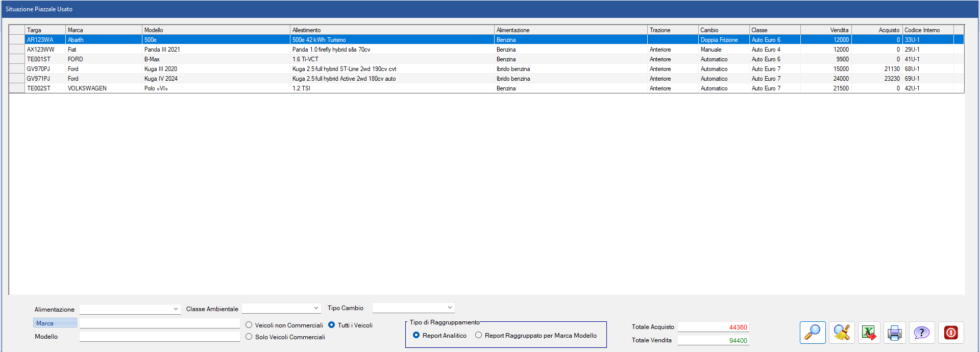Open help with the question mark icon

[x=921, y=333]
